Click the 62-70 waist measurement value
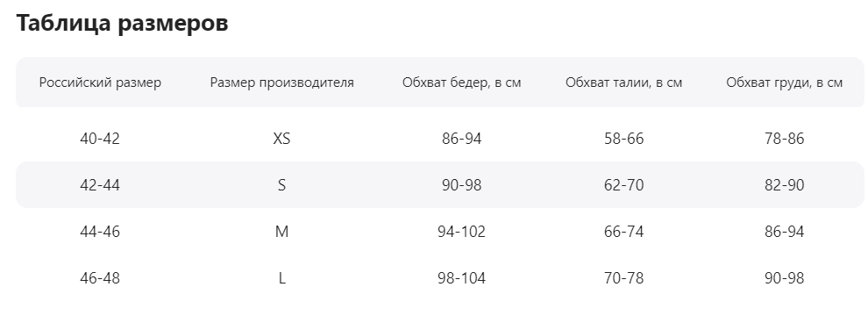 coord(624,185)
